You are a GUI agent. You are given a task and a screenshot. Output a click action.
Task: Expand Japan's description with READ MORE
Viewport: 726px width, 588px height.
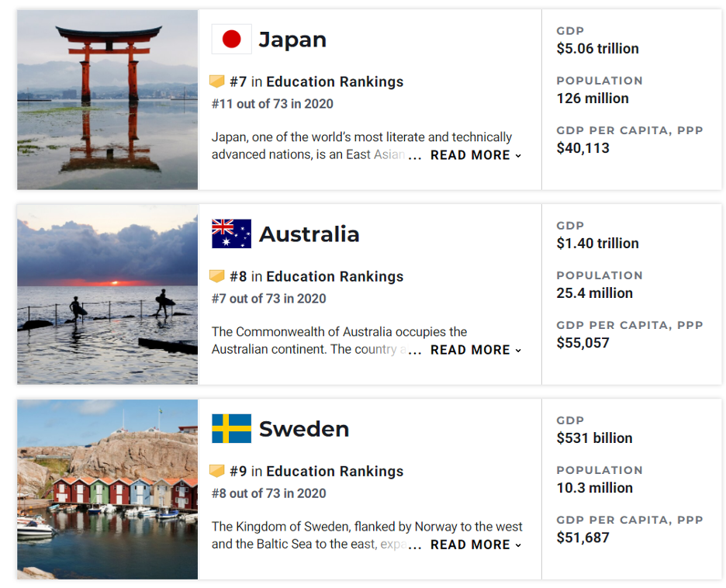[476, 155]
